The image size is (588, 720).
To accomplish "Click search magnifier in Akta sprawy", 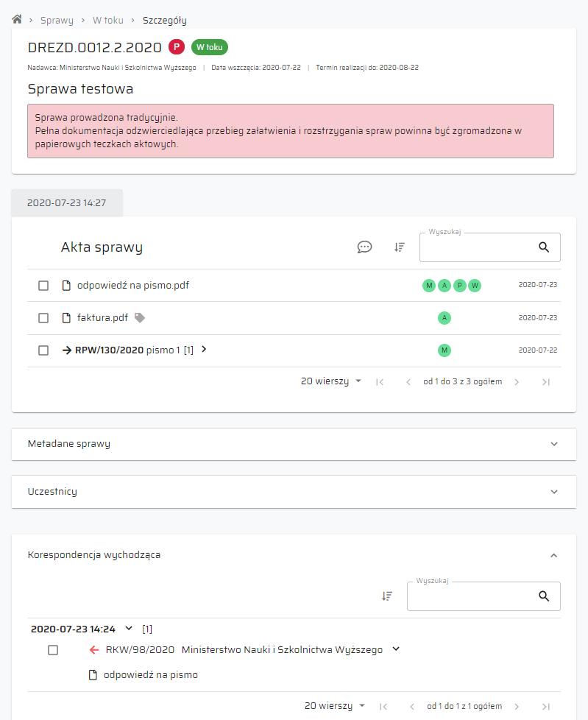I will (x=544, y=247).
